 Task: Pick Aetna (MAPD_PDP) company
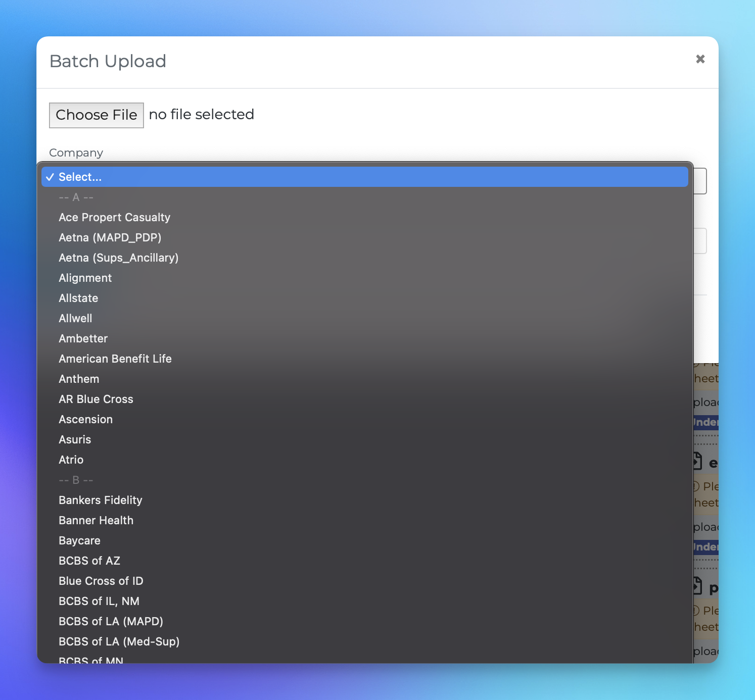pyautogui.click(x=365, y=237)
